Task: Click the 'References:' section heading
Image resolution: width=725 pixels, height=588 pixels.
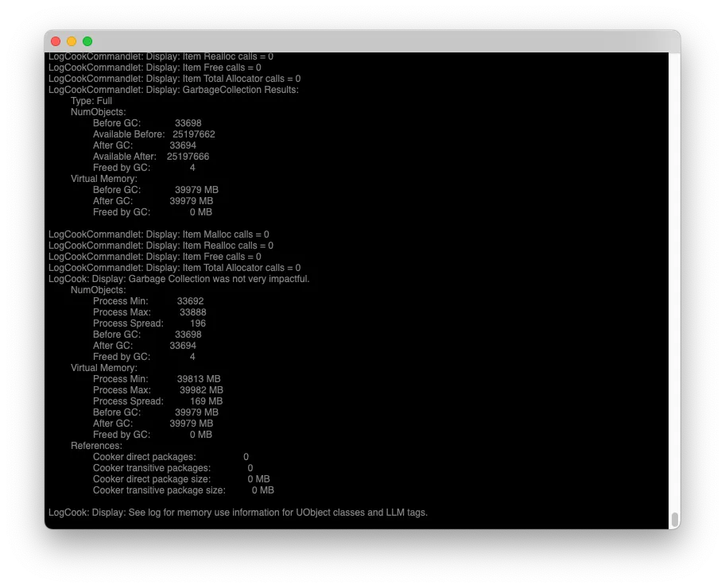Action: 96,446
